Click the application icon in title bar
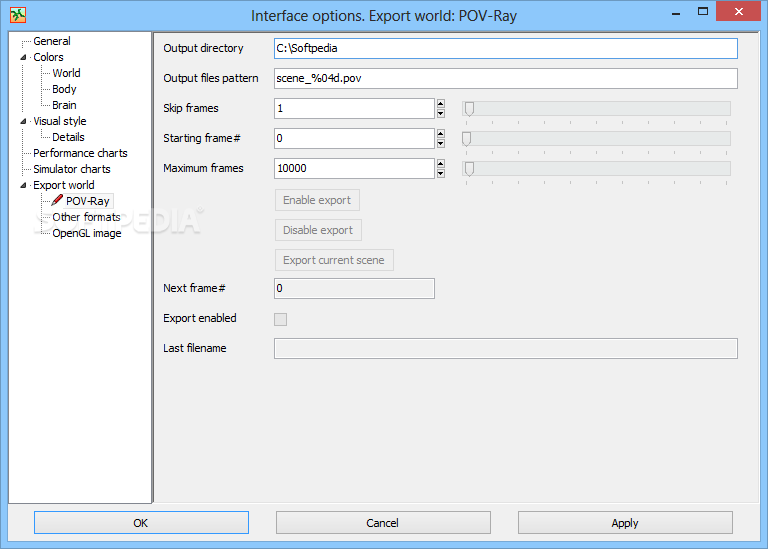The width and height of the screenshot is (768, 549). click(18, 15)
